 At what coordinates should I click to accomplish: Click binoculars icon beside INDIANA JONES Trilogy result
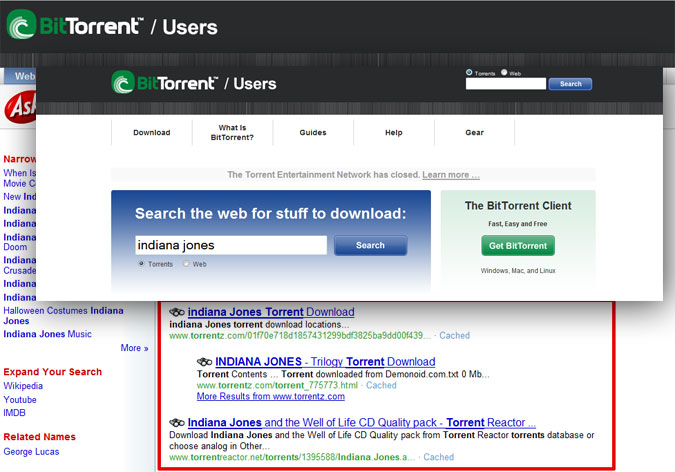(204, 362)
